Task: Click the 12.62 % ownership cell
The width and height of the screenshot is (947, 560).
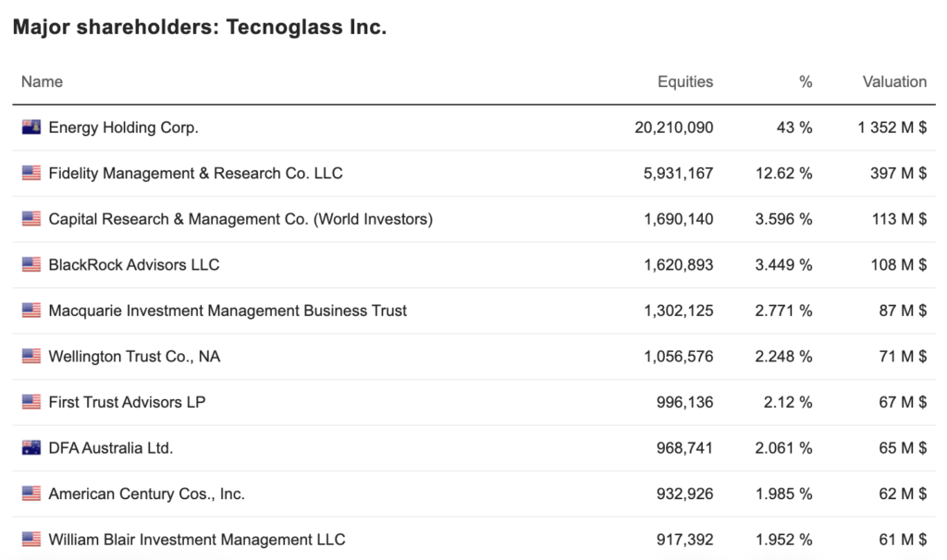Action: tap(783, 173)
